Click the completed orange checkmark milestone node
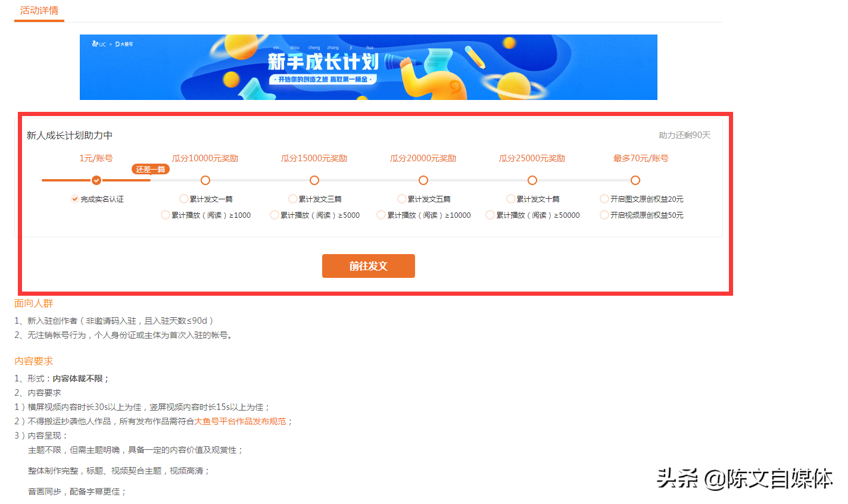 96,180
